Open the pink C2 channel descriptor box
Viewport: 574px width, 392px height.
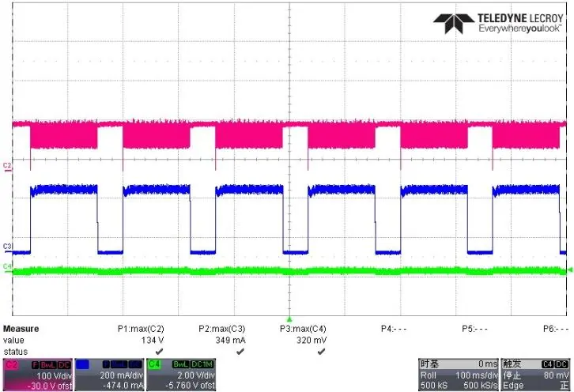click(x=38, y=375)
